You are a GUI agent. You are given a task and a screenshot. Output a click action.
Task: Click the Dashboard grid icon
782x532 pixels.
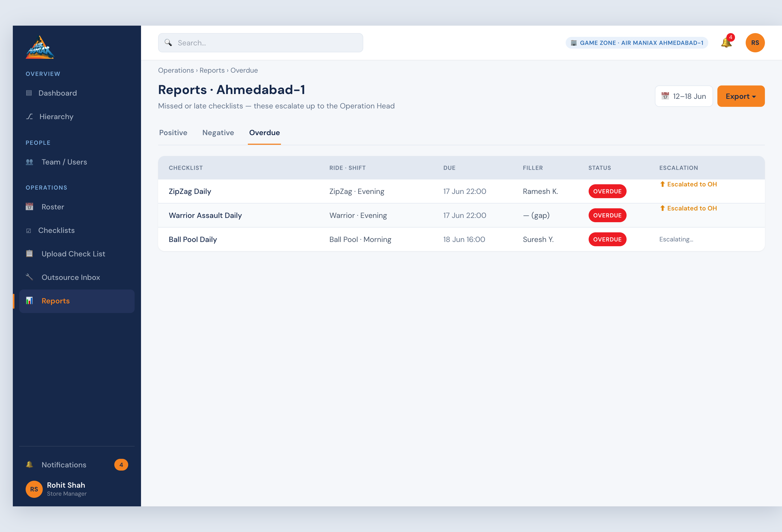coord(29,93)
